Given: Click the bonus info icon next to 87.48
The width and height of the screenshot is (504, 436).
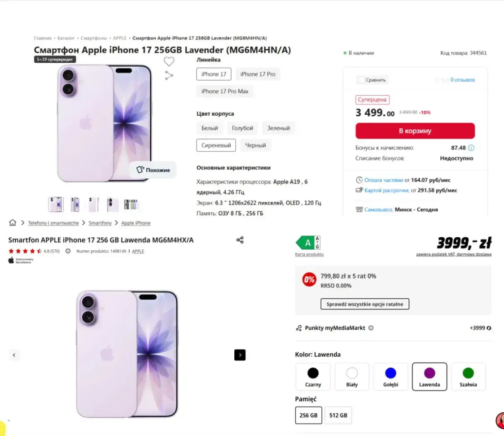Looking at the screenshot, I should click(x=471, y=148).
